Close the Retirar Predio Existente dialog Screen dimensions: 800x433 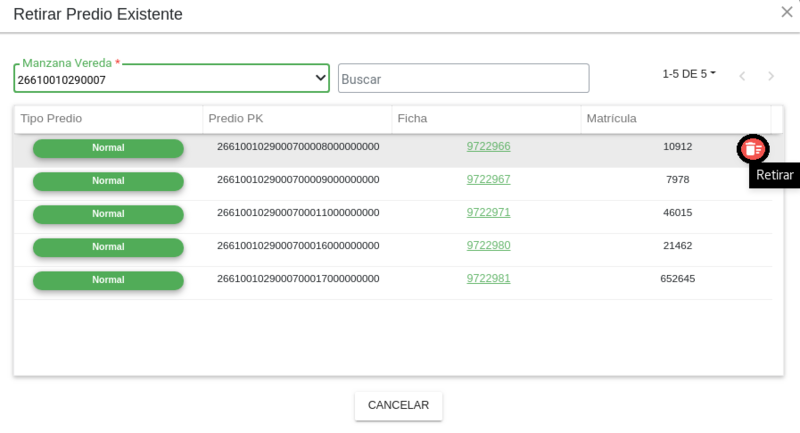(x=786, y=12)
